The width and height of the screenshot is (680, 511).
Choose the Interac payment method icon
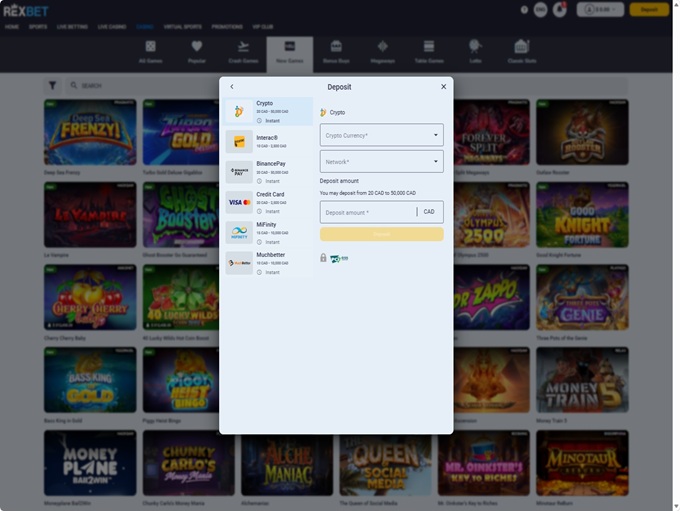click(x=239, y=141)
